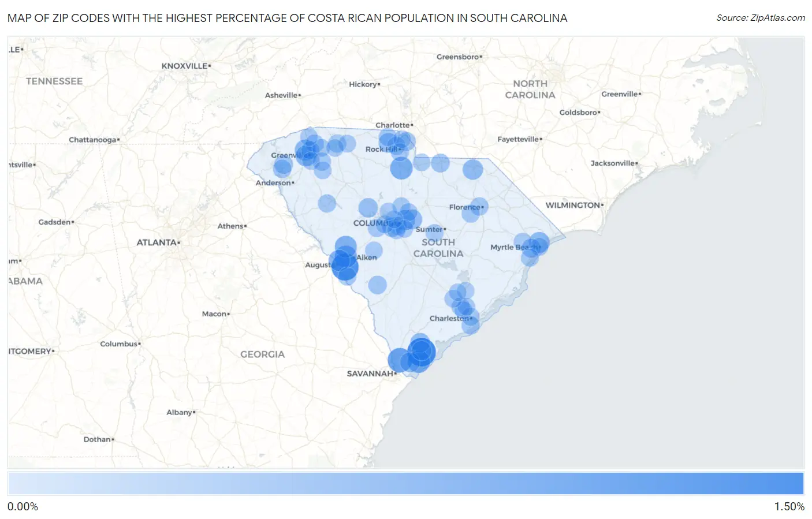Click the Tennessee state label

[54, 81]
